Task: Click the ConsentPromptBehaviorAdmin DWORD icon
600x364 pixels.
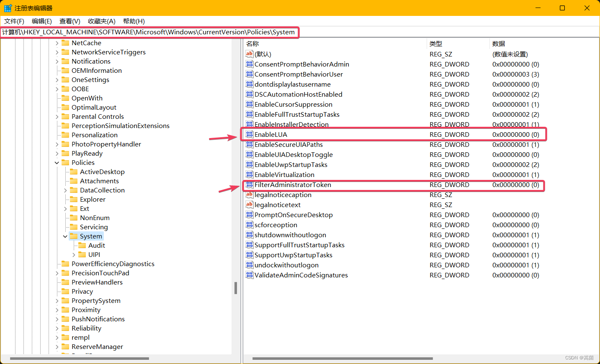Action: click(x=250, y=64)
